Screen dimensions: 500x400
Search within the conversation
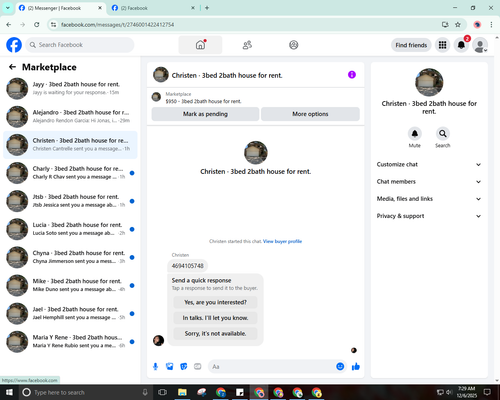pos(443,134)
